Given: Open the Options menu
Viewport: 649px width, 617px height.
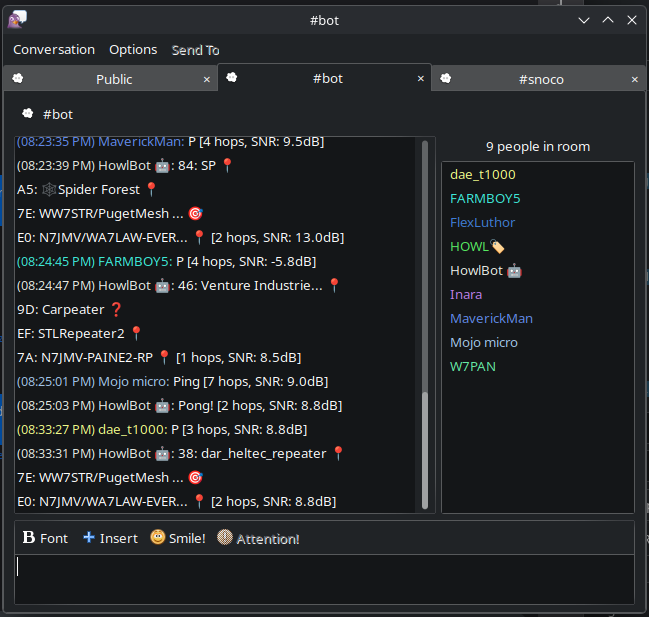Looking at the screenshot, I should (x=133, y=50).
